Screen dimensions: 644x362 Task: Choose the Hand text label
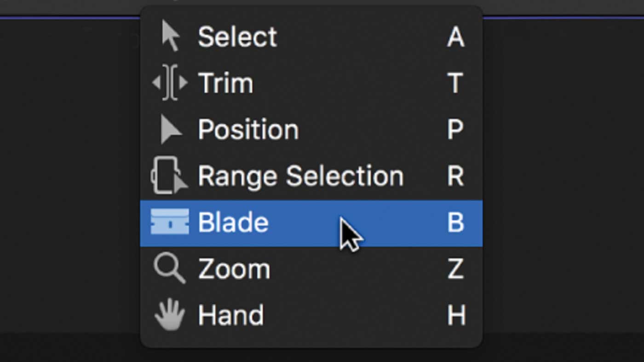231,315
